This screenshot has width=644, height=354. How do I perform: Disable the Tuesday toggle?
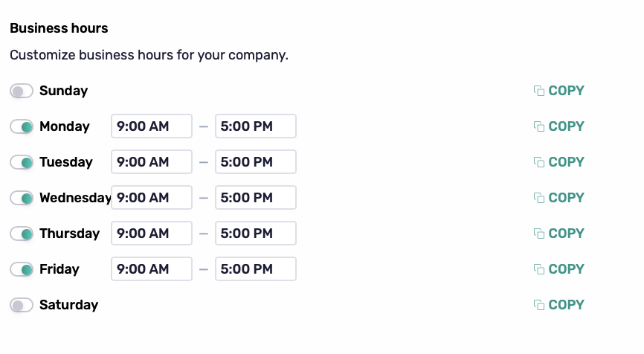pos(22,163)
